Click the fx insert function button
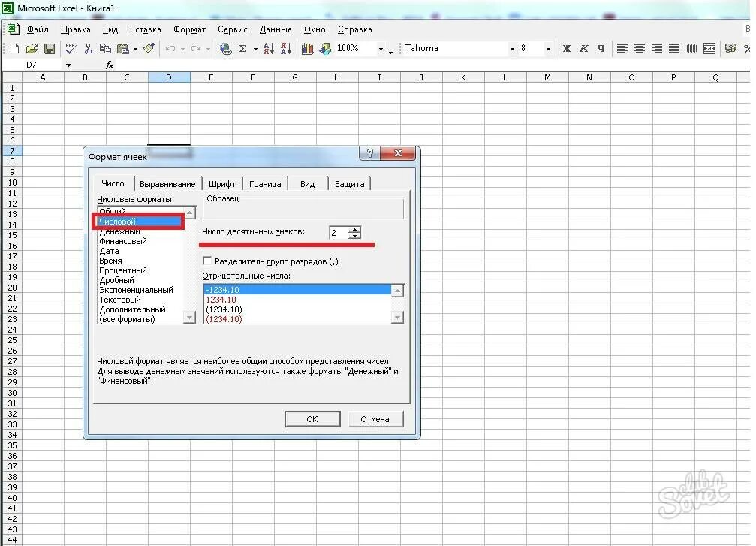Viewport: 756px width, 546px height. [110, 65]
